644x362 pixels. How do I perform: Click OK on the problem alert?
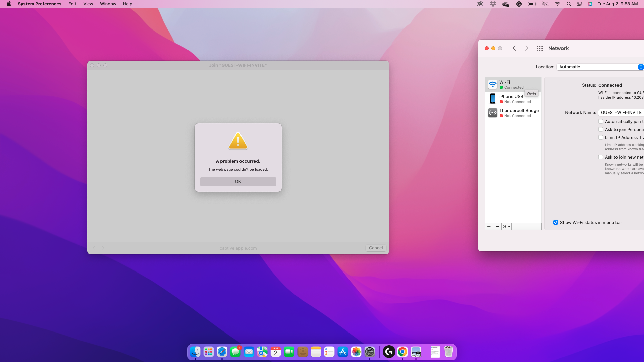click(x=238, y=182)
